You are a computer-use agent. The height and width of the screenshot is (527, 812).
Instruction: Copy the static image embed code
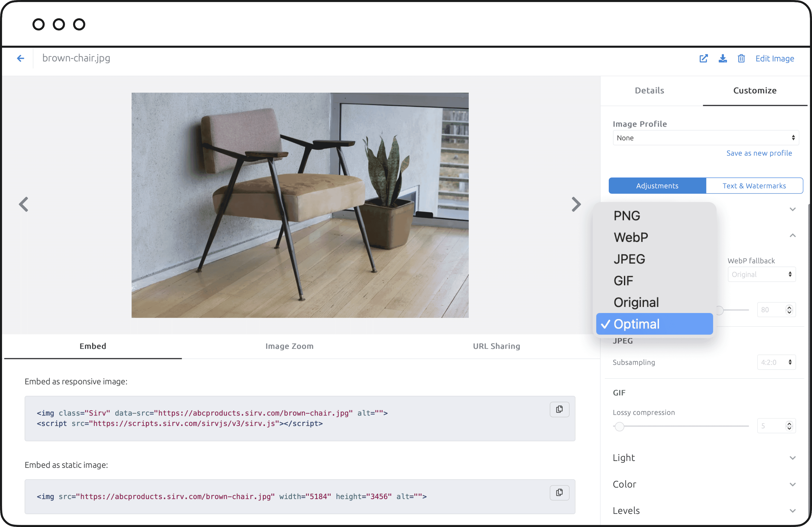tap(559, 492)
